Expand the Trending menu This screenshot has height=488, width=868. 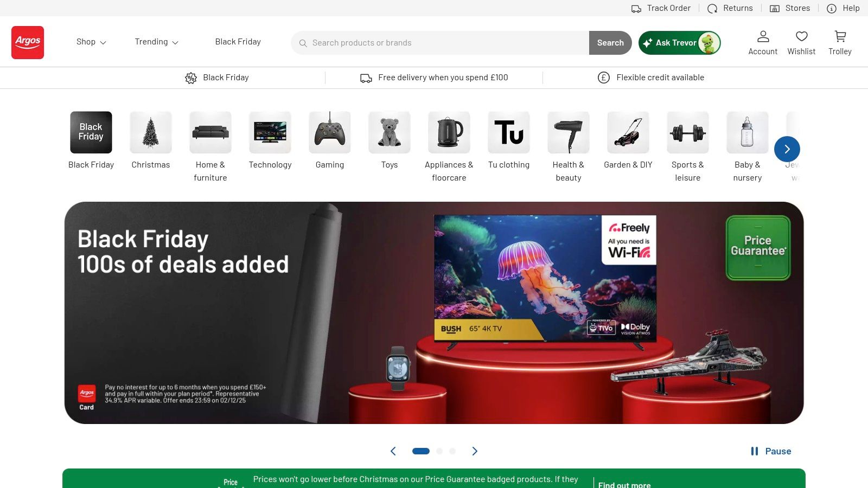pos(156,42)
